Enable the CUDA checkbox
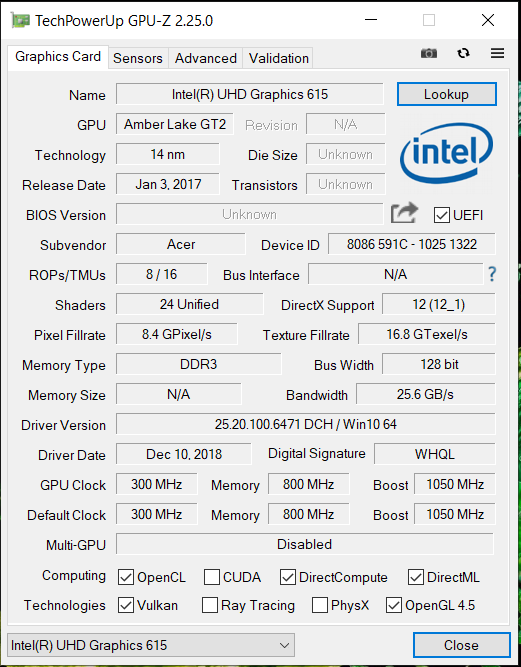The image size is (521, 667). (212, 577)
